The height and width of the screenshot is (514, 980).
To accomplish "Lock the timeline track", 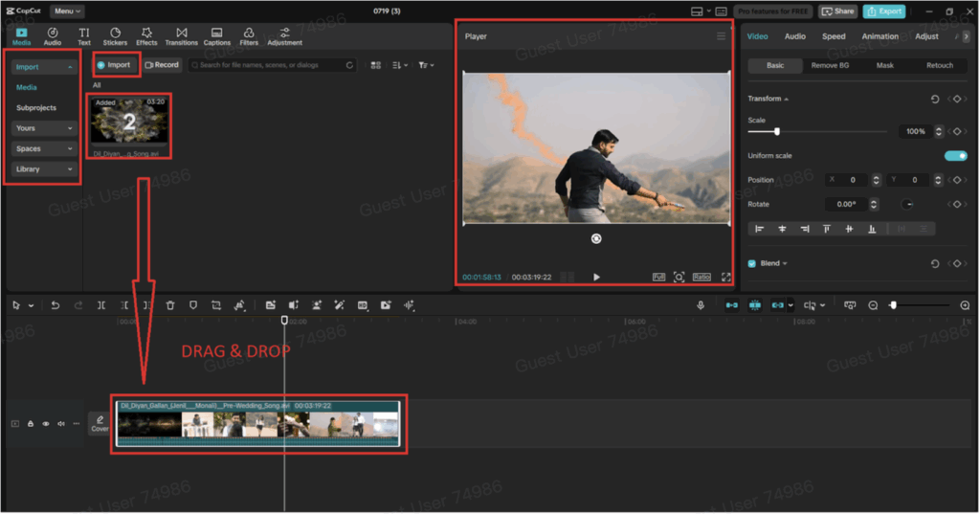I will click(30, 424).
